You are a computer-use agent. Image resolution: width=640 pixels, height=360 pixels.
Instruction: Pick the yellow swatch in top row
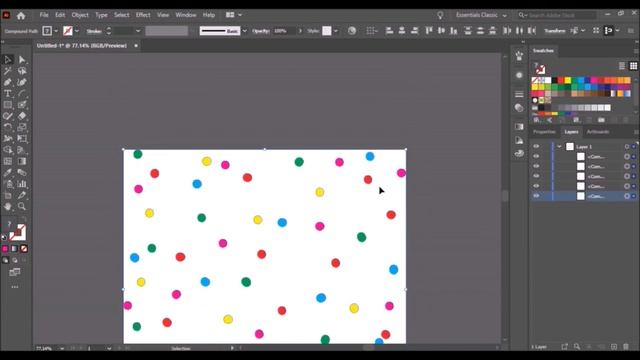tap(567, 80)
